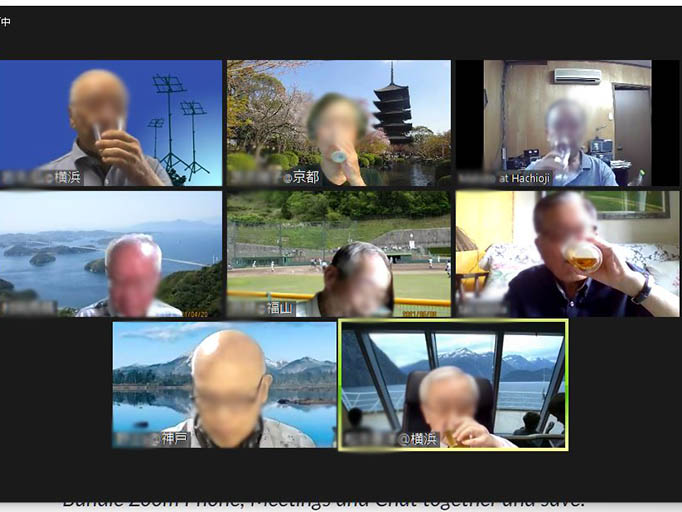The height and width of the screenshot is (512, 682).
Task: Click the tile showing a raised beer glass
Action: click(566, 254)
